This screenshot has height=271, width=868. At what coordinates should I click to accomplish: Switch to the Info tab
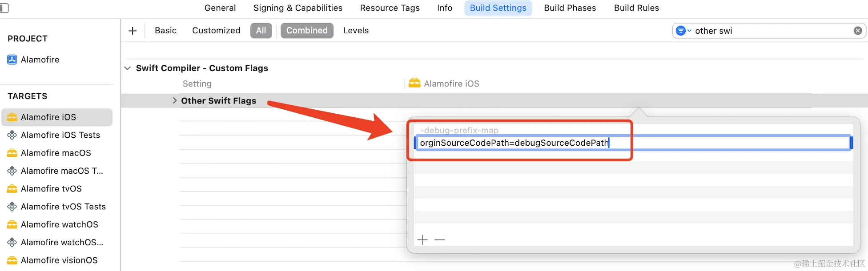tap(445, 8)
